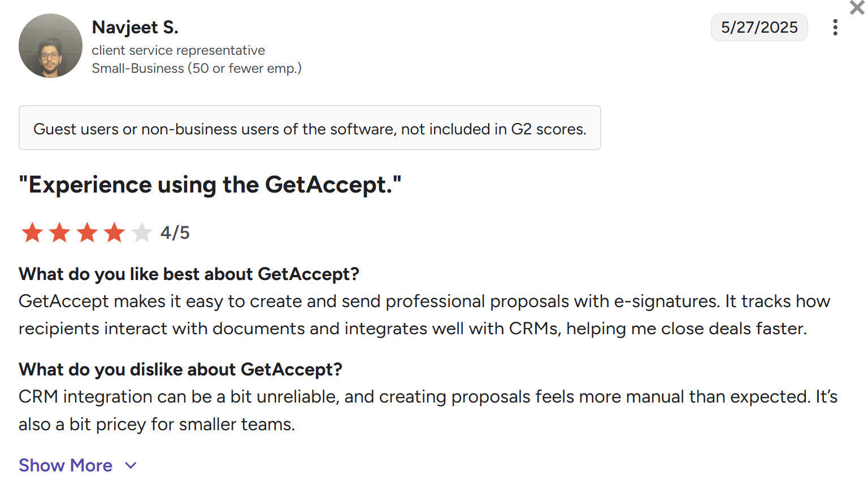Click the empty gray fifth star

tap(142, 233)
